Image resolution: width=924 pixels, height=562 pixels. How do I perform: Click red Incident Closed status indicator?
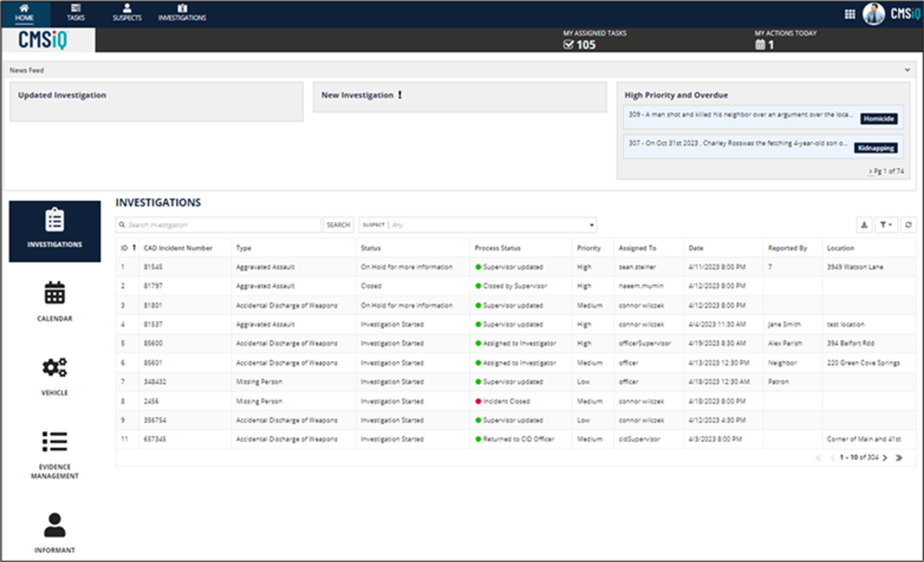pos(478,401)
